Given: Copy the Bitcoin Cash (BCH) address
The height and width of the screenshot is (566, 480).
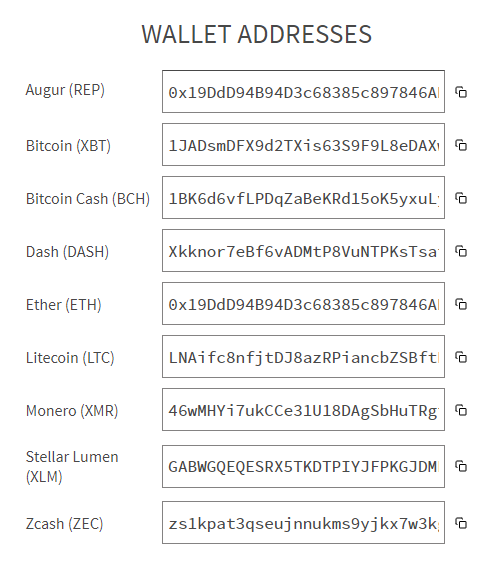Looking at the screenshot, I should (461, 198).
